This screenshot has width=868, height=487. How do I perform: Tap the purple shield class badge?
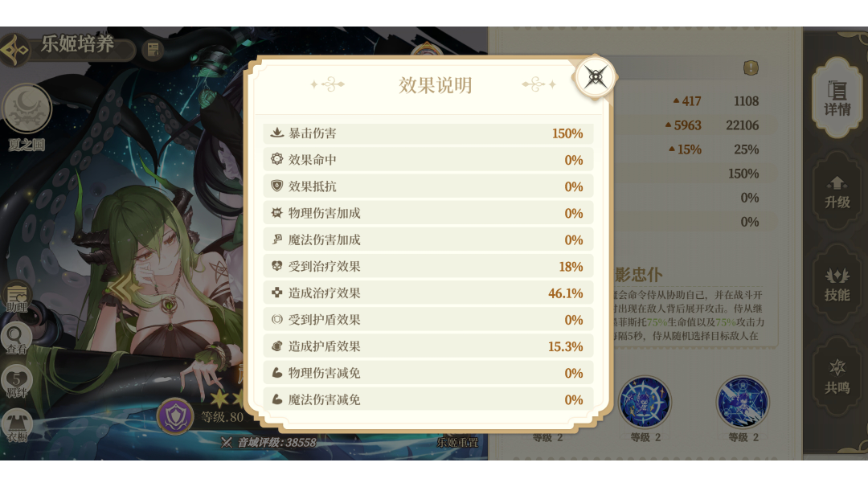174,416
